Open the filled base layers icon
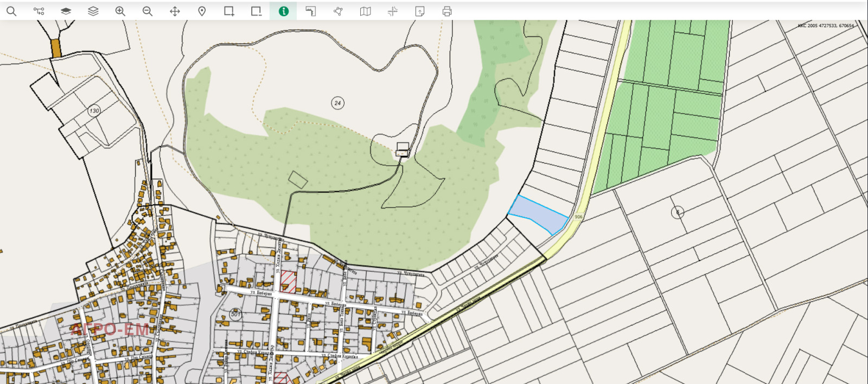 click(x=66, y=11)
